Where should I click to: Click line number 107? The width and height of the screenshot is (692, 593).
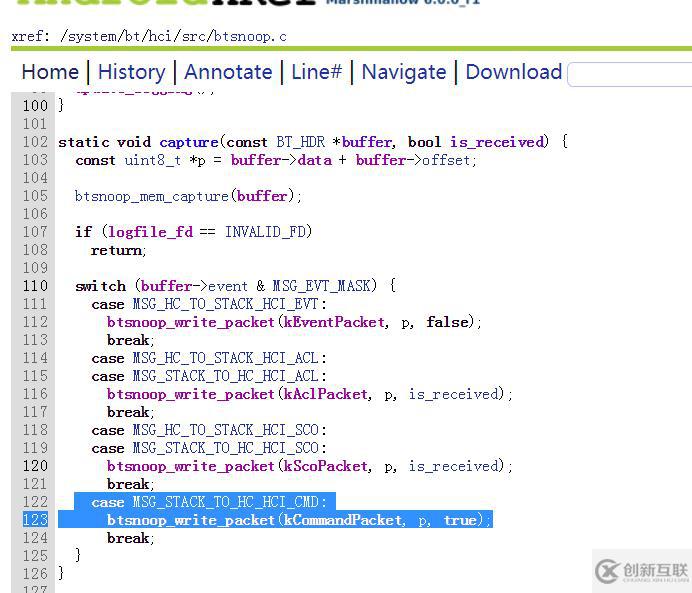coord(35,232)
